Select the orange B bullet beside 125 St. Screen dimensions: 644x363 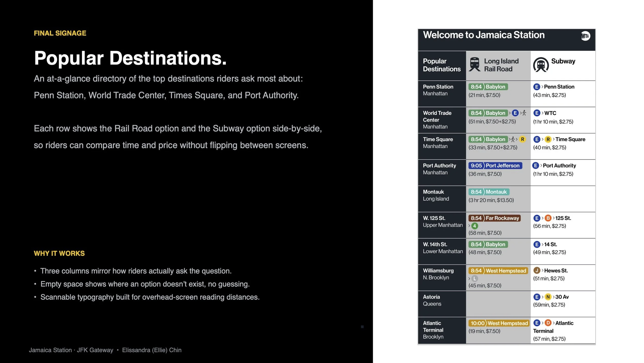[x=548, y=218]
